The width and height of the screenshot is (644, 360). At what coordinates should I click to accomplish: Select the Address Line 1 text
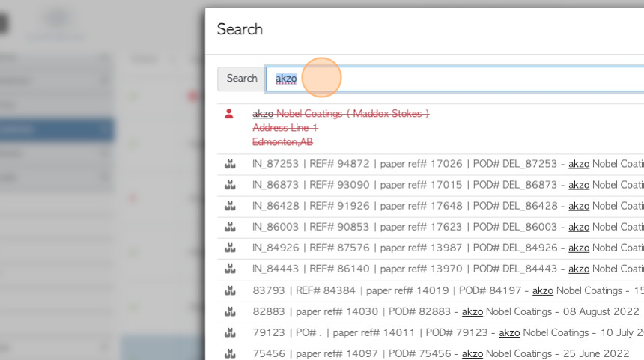(x=285, y=128)
